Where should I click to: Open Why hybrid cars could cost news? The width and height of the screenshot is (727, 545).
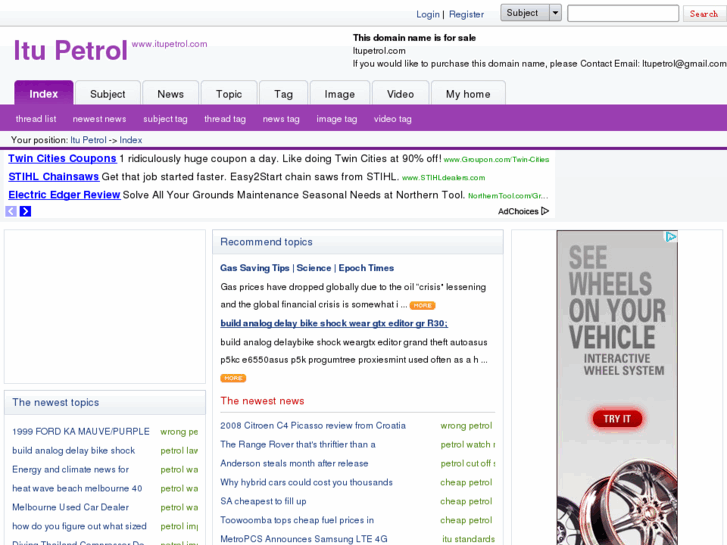(306, 482)
